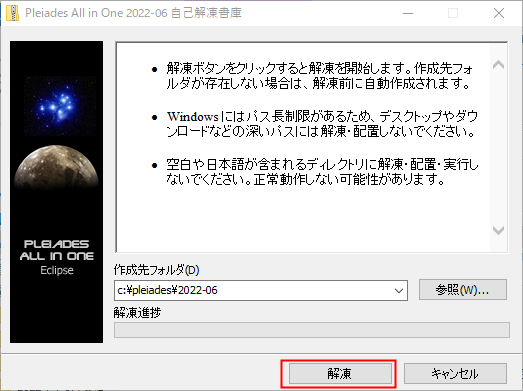Click the zip archive icon in title bar
The height and width of the screenshot is (391, 523).
pos(12,13)
